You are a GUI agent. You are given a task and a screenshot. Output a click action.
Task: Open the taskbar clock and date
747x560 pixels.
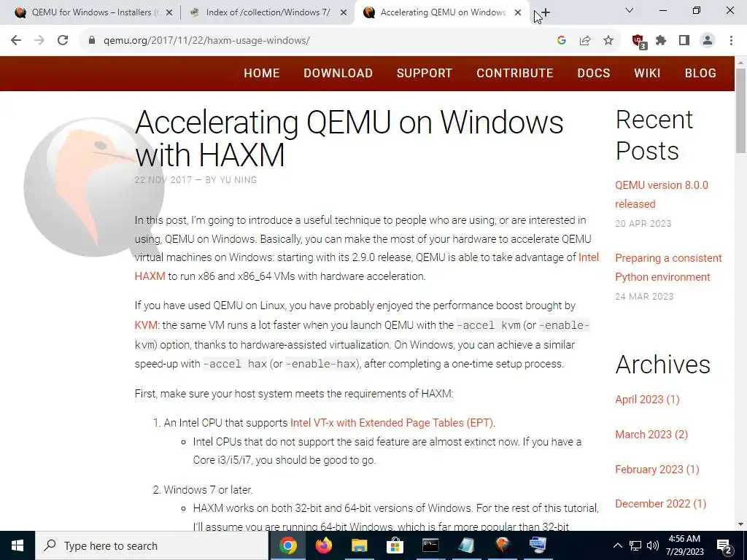click(685, 545)
